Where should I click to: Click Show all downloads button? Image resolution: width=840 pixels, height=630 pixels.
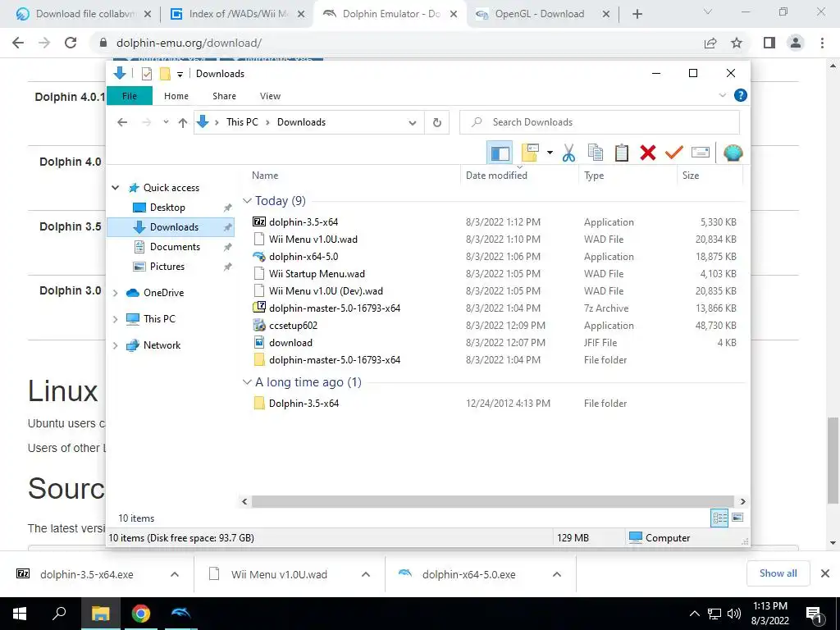click(778, 573)
